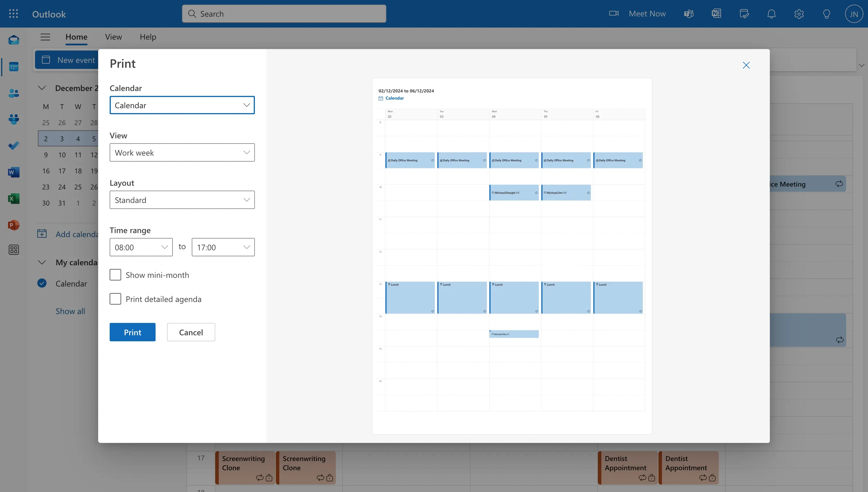Select the View tab

pyautogui.click(x=113, y=36)
